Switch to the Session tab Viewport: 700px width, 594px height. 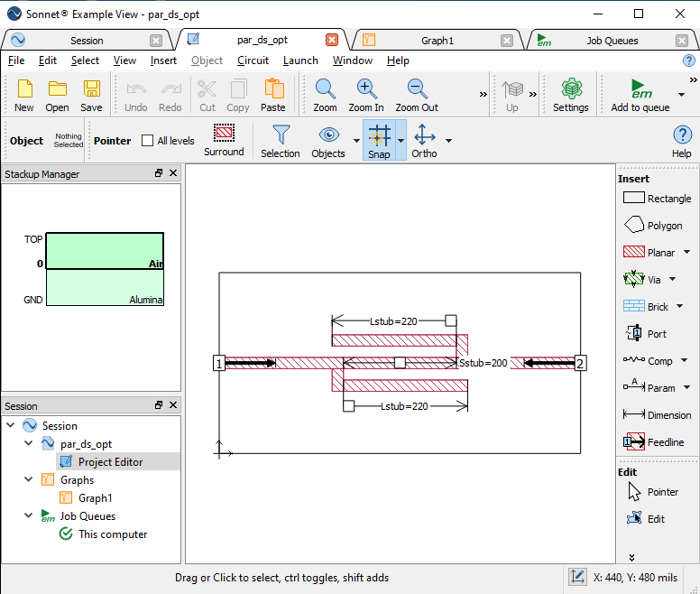coord(87,41)
